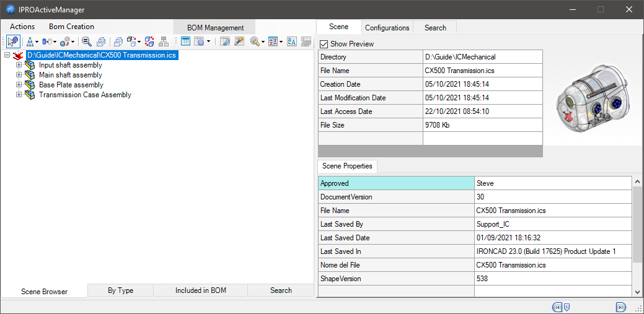
Task: Click the faded stacked 3D blocks icon
Action: pos(101,41)
